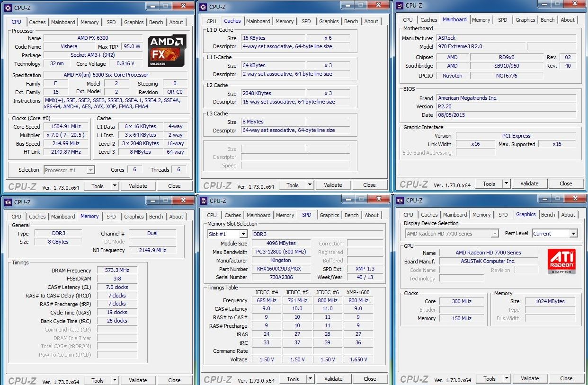This screenshot has height=385, width=588.
Task: Click the NB Frequency value 2149.9 MHz
Action: (x=152, y=250)
